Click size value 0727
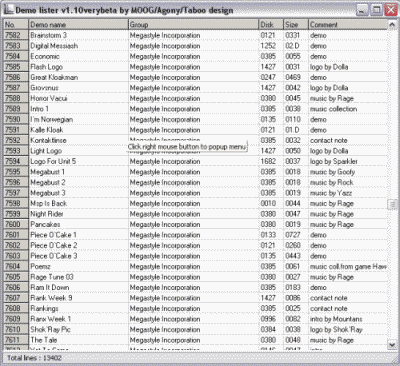This screenshot has height=366, width=400. (x=293, y=235)
